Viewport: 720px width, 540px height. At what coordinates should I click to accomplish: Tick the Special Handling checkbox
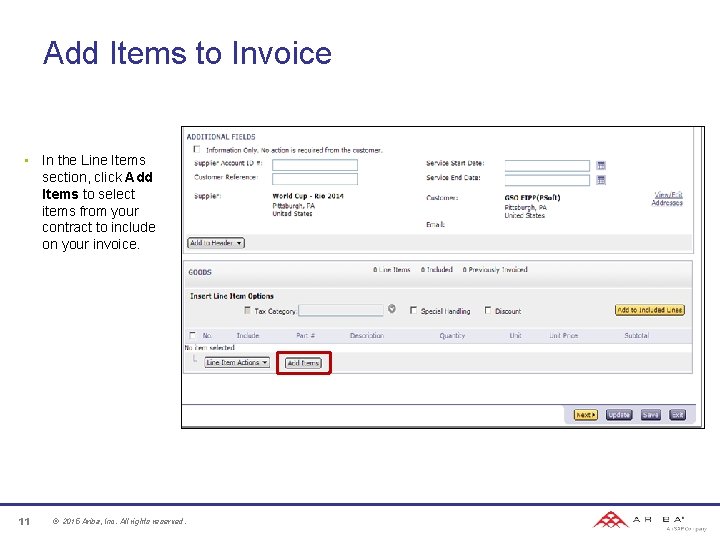(x=413, y=310)
